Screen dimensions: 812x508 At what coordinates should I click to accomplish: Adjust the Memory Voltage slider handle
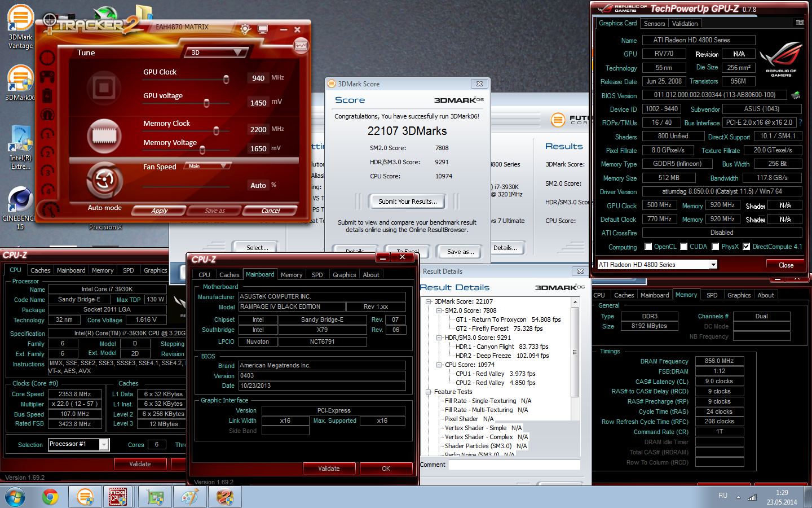click(x=202, y=150)
